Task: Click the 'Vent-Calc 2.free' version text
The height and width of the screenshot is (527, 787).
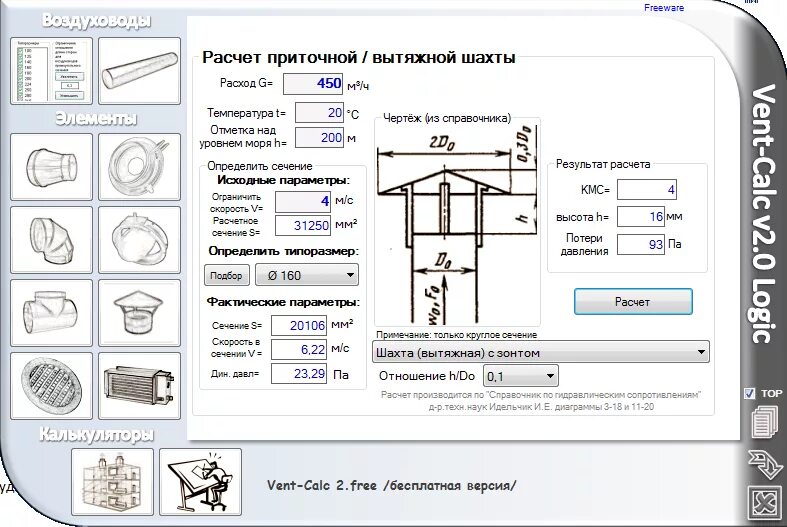Action: click(391, 485)
